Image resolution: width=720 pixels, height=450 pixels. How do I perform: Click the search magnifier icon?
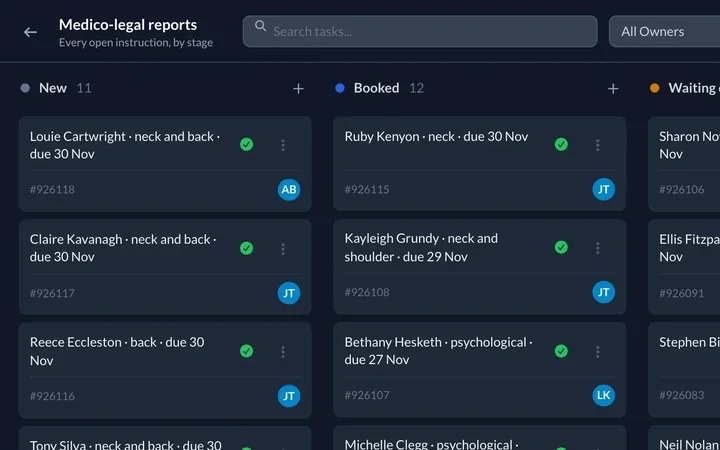coord(260,26)
